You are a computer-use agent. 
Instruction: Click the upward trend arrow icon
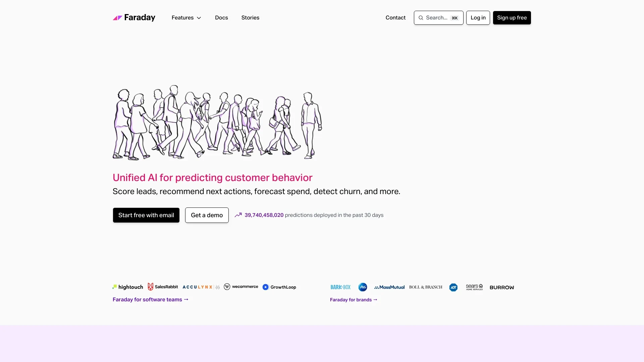238,215
